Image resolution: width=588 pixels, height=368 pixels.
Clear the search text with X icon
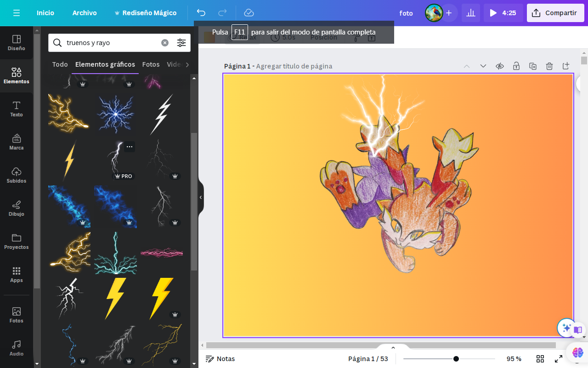pos(165,43)
